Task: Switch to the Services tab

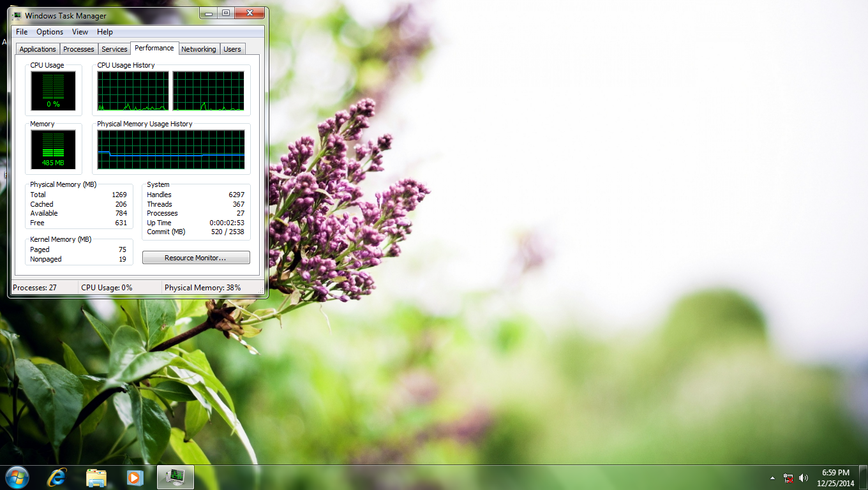Action: click(114, 49)
